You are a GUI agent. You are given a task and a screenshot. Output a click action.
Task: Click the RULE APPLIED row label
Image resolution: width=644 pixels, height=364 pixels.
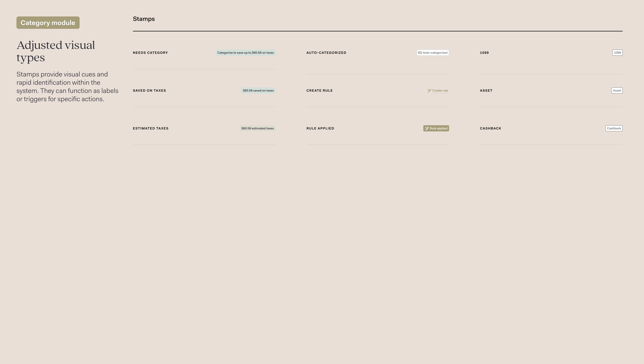320,128
